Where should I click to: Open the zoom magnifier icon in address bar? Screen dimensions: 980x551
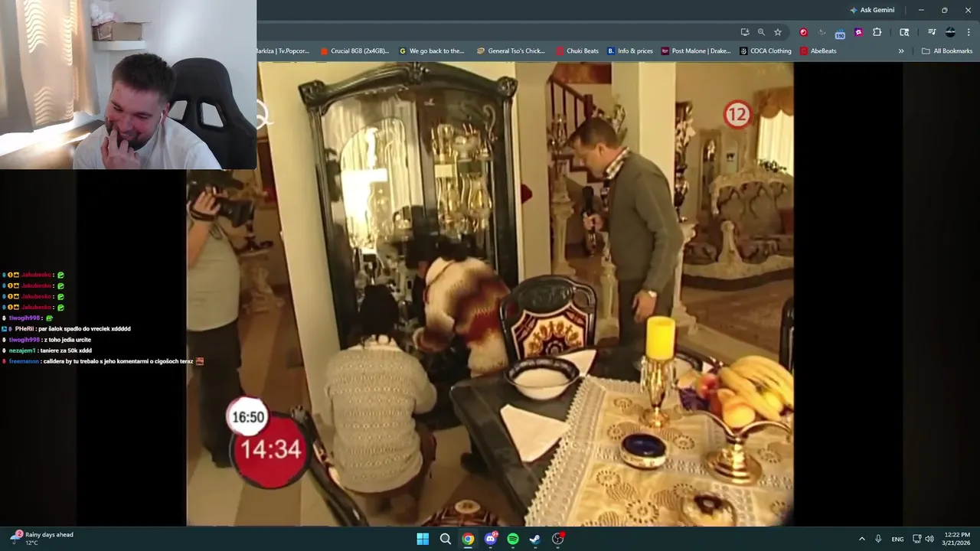761,32
